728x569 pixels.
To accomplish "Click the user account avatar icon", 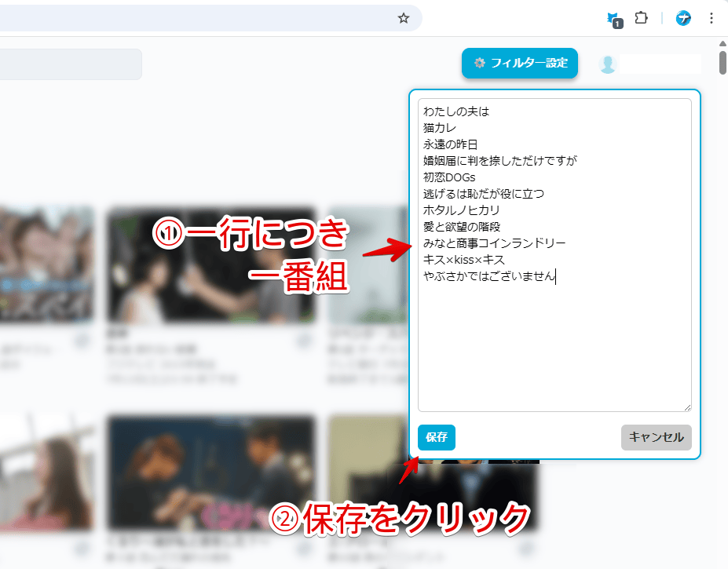I will pos(607,64).
